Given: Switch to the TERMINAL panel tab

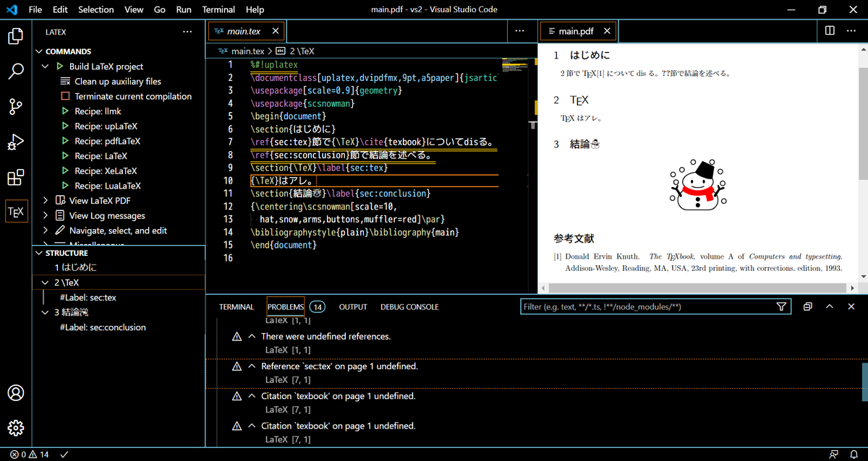Looking at the screenshot, I should (237, 307).
